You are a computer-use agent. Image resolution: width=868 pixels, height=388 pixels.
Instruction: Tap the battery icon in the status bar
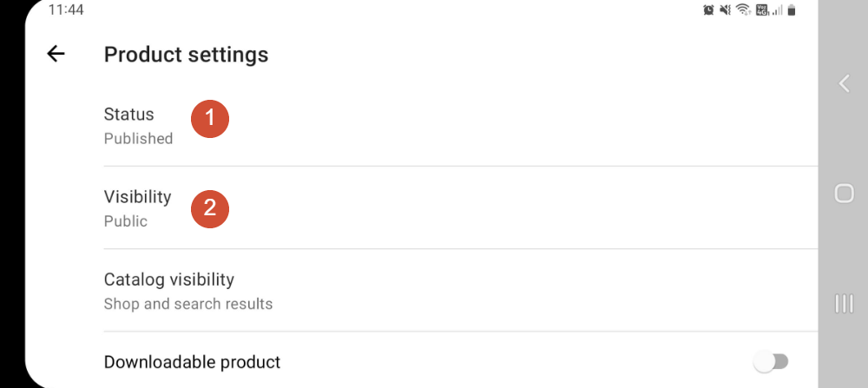[x=792, y=10]
